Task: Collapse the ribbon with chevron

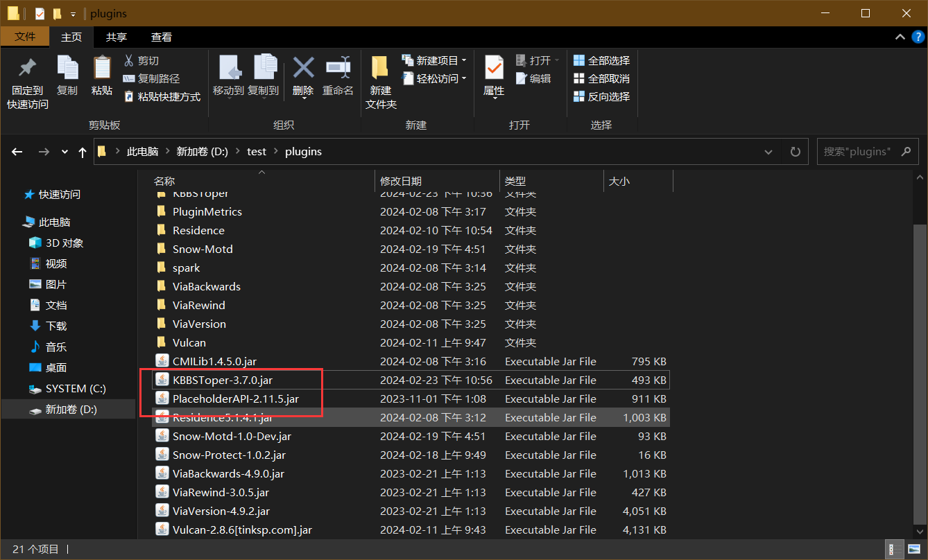Action: [900, 37]
